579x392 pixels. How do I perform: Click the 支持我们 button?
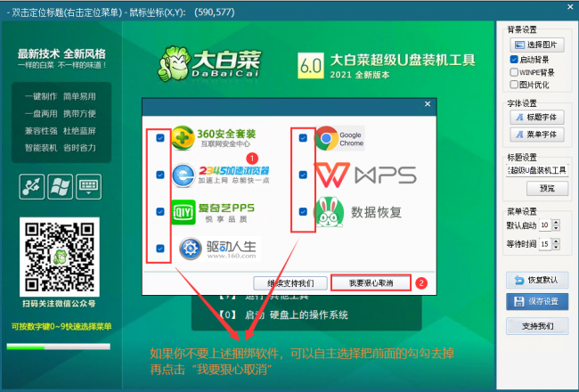(537, 326)
